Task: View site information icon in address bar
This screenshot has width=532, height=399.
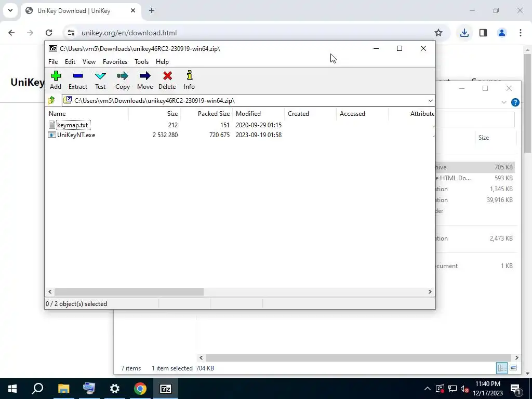Action: coord(71,33)
